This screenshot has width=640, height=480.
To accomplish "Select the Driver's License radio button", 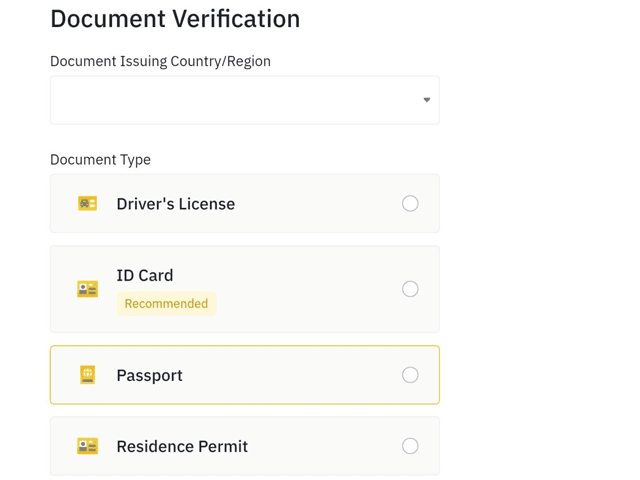I will [x=410, y=203].
